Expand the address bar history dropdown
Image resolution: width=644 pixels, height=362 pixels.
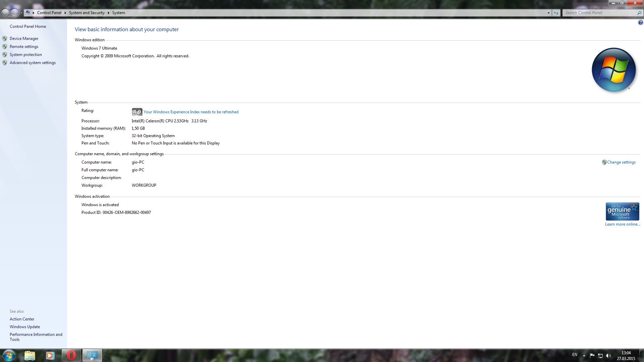548,13
